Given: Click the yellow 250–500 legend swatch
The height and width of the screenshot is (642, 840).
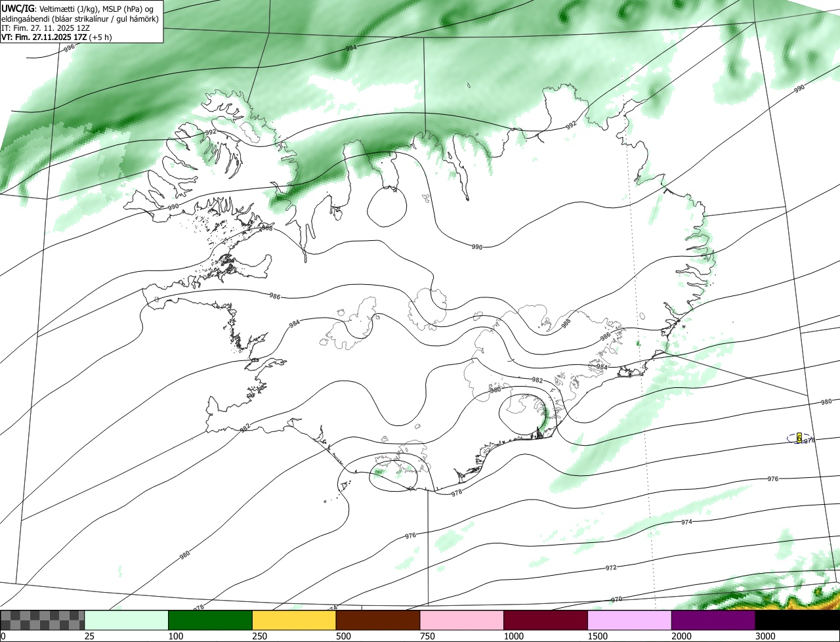Looking at the screenshot, I should (294, 620).
